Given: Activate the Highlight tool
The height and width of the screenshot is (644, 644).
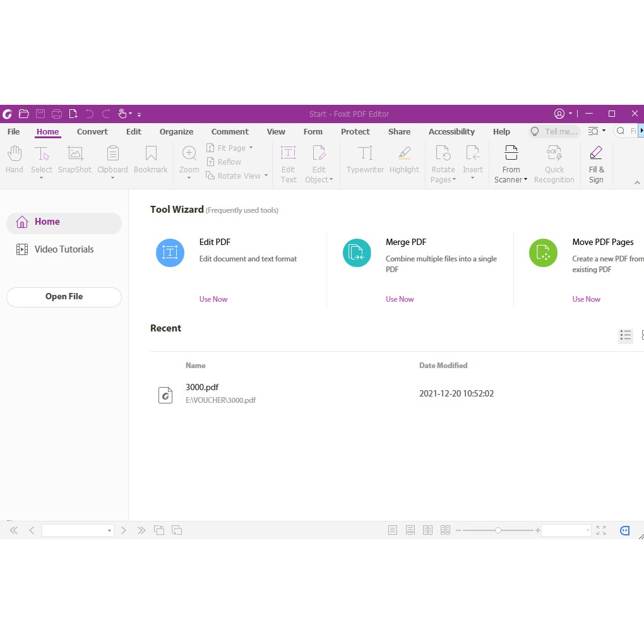Looking at the screenshot, I should (404, 161).
